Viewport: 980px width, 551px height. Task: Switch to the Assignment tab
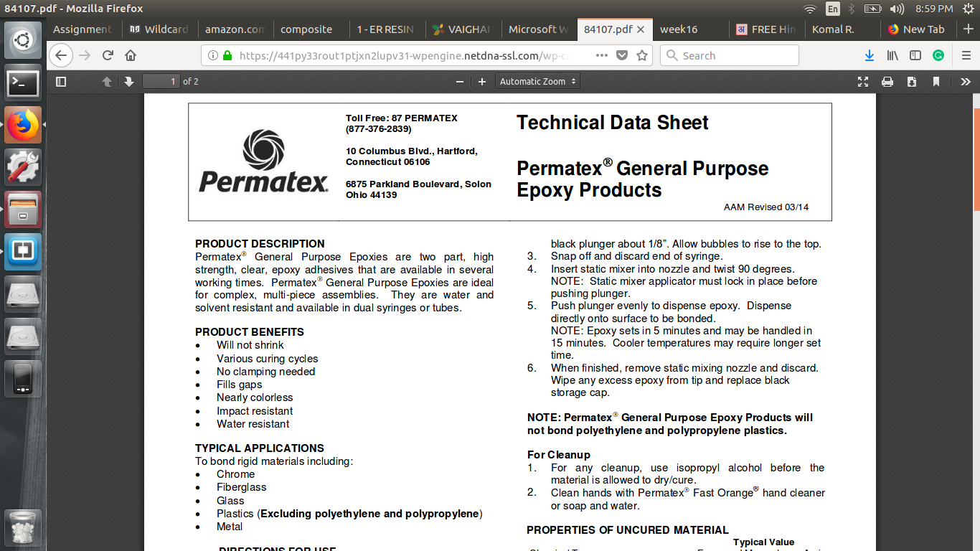(x=83, y=29)
